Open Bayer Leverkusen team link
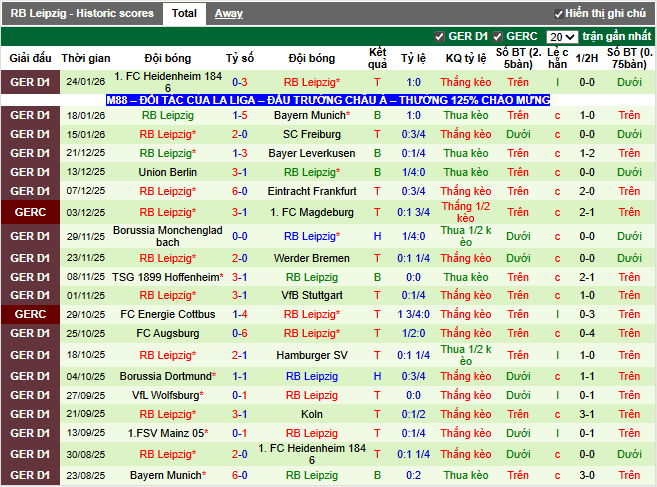The image size is (657, 487). tap(312, 153)
